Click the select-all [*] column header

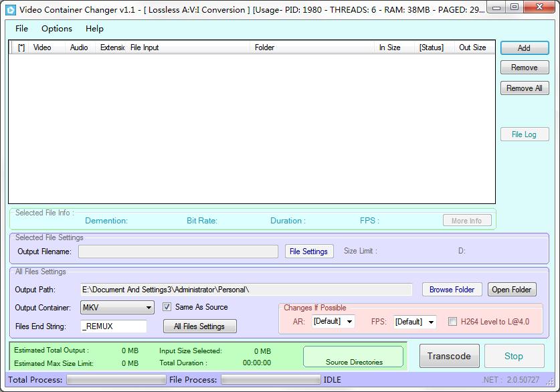click(x=21, y=47)
